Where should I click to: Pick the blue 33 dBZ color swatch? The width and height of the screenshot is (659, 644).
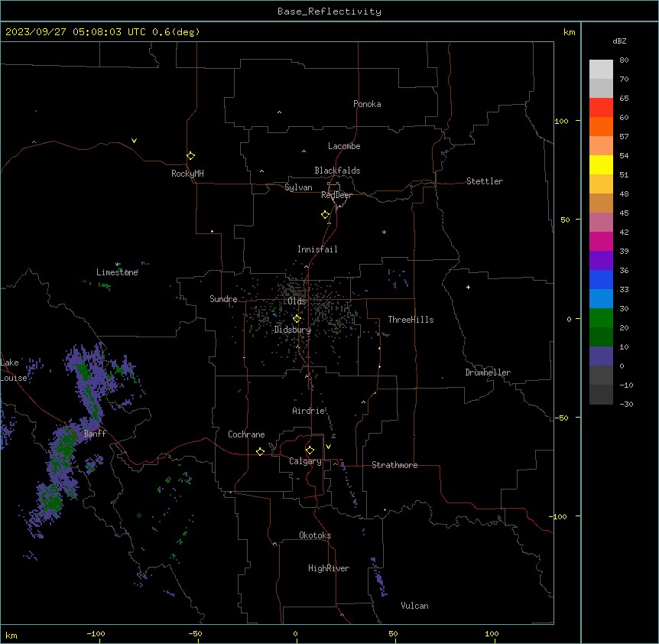coord(601,279)
